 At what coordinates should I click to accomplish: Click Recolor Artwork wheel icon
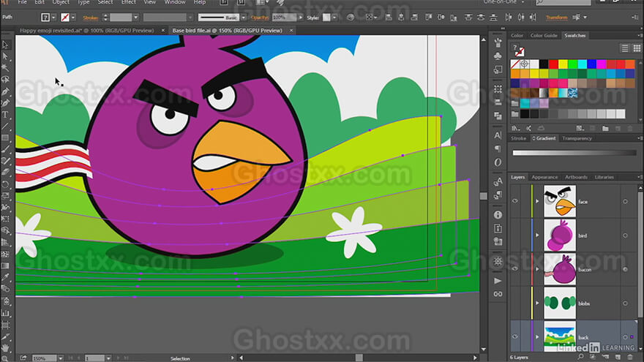coord(351,18)
